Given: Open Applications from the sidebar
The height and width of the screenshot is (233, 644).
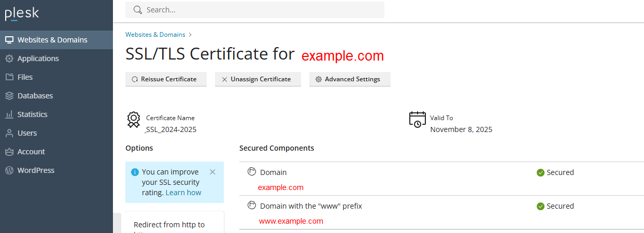Looking at the screenshot, I should point(38,59).
